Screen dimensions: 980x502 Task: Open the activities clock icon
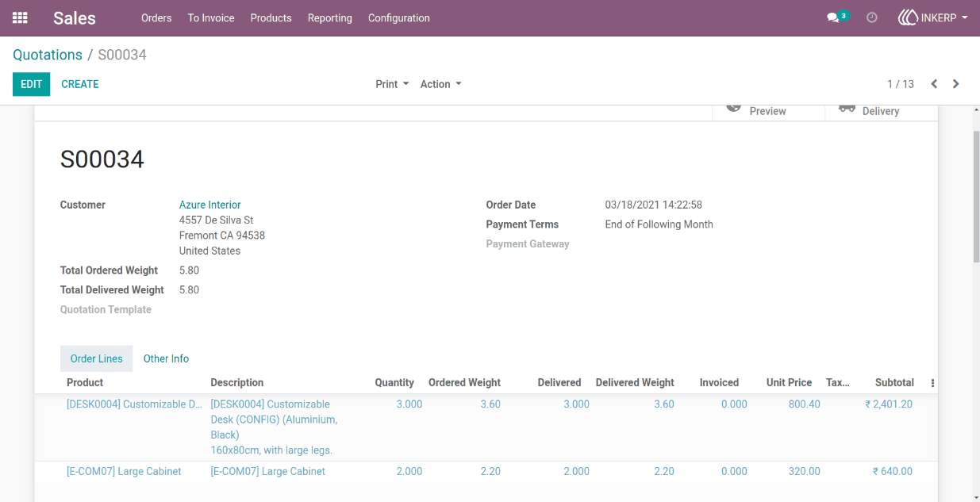[872, 17]
